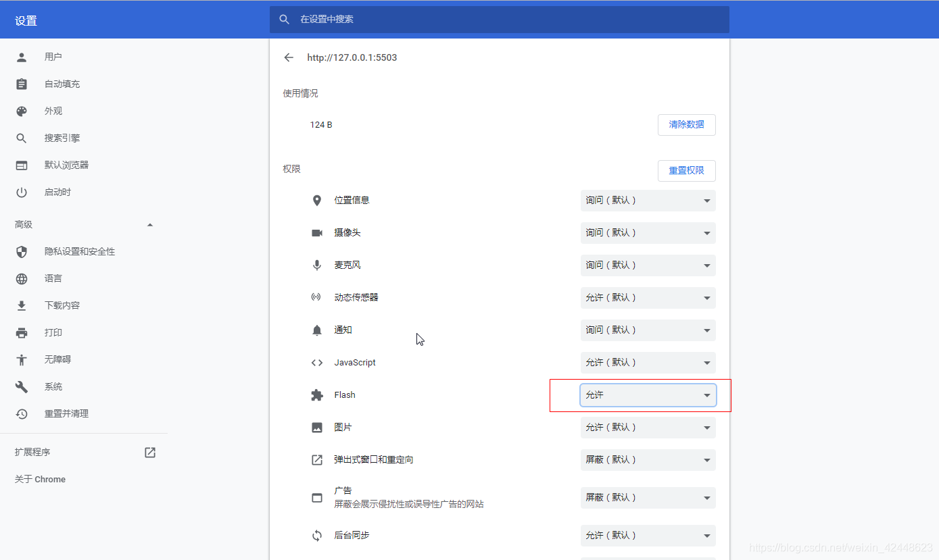
Task: Open the 广告 permission dropdown showing 屏蔽
Action: point(647,497)
